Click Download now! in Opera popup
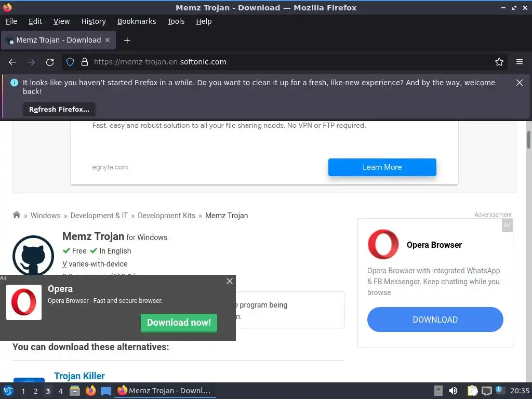The width and height of the screenshot is (532, 399). coord(179,323)
